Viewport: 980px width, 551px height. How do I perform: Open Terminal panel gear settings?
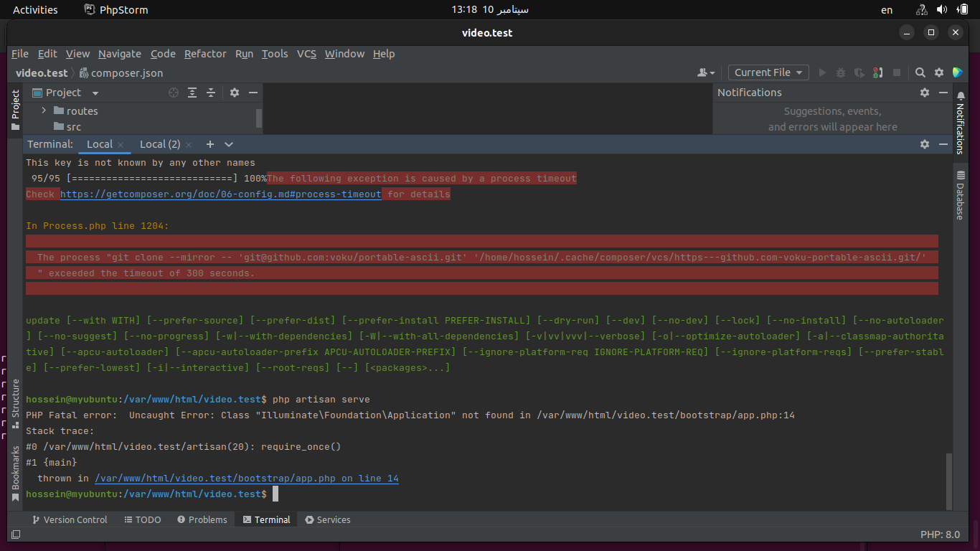[x=925, y=144]
